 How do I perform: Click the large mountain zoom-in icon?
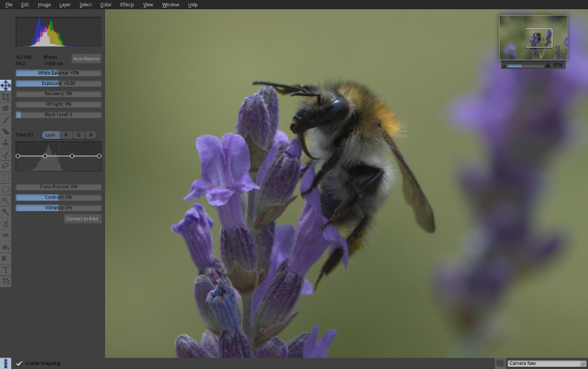pyautogui.click(x=547, y=65)
